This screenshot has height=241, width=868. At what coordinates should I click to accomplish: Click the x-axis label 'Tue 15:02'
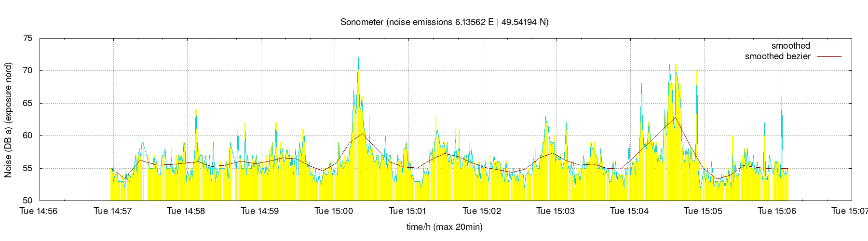pos(482,211)
